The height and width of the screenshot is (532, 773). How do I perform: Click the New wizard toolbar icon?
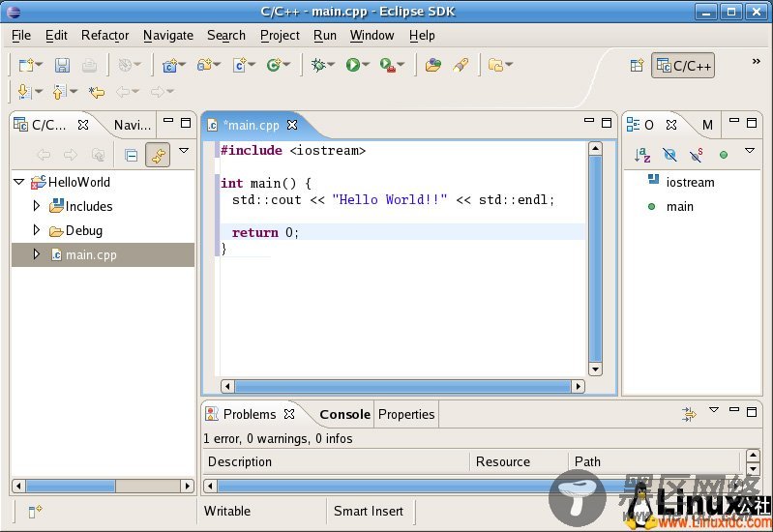(25, 65)
